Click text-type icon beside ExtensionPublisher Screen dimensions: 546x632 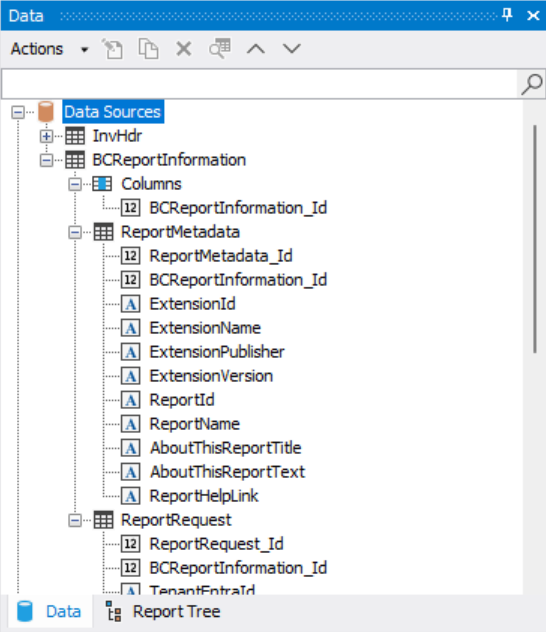click(131, 352)
